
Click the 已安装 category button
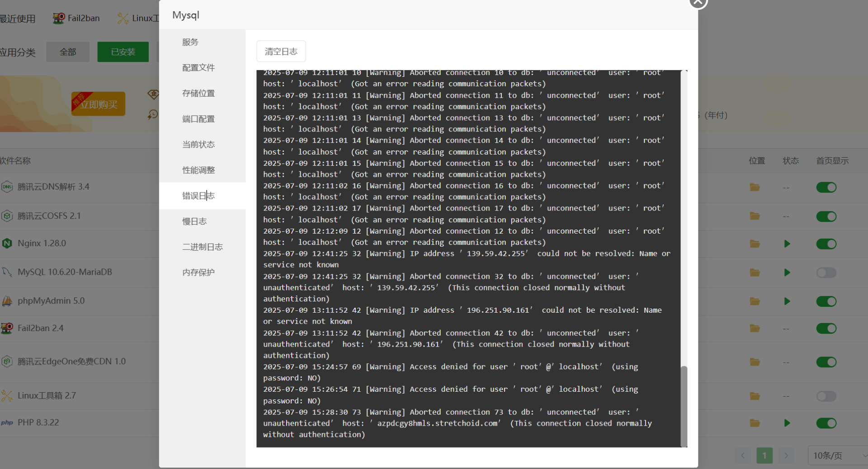coord(123,52)
